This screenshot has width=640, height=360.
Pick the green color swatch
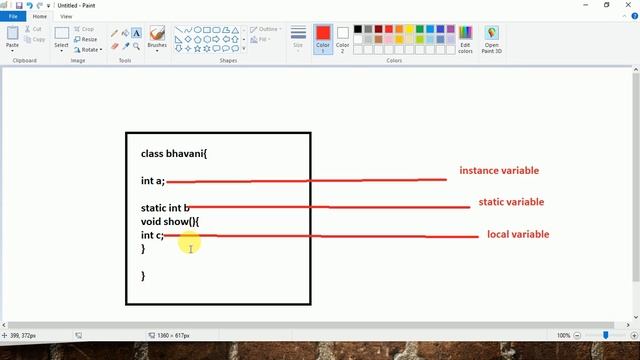point(420,29)
